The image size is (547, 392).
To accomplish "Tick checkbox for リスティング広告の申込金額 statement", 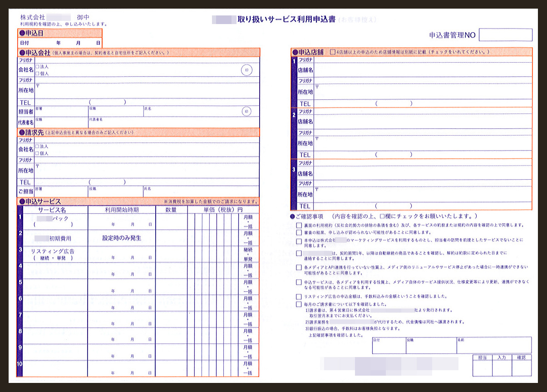I will point(299,296).
